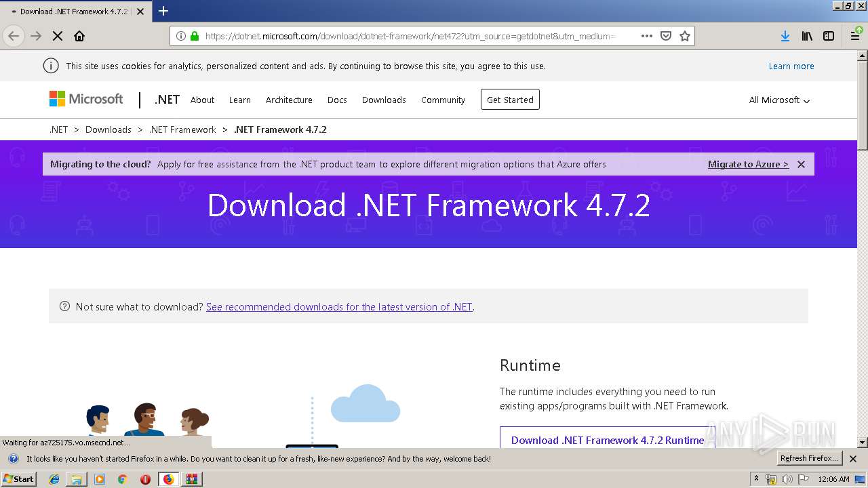
Task: Click the .NET Framework breadcrumb link
Action: point(182,129)
